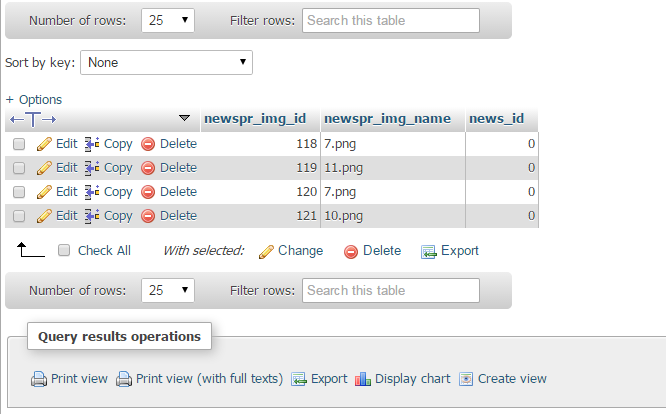Click the 119 id cell
This screenshot has width=666, height=414.
(x=260, y=168)
